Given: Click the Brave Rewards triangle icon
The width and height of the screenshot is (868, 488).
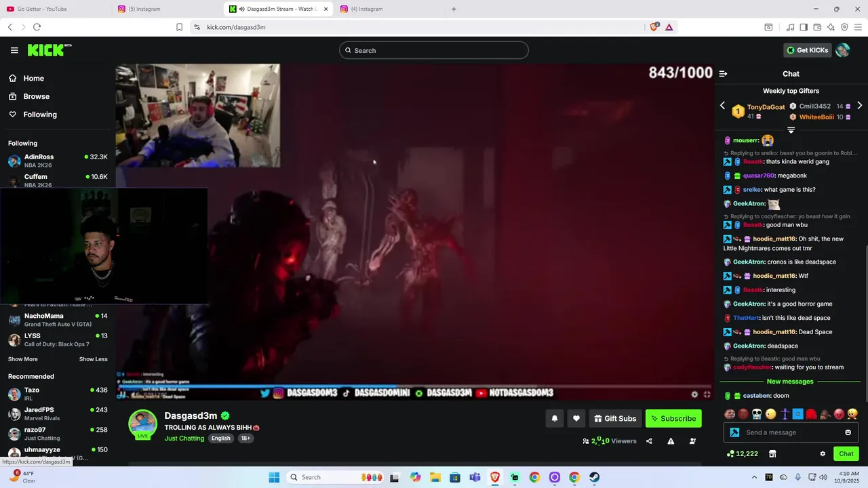Looking at the screenshot, I should pos(669,27).
